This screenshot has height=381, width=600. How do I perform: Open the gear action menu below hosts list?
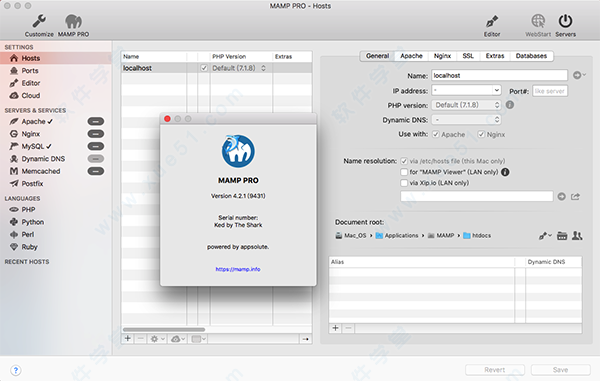pos(157,339)
